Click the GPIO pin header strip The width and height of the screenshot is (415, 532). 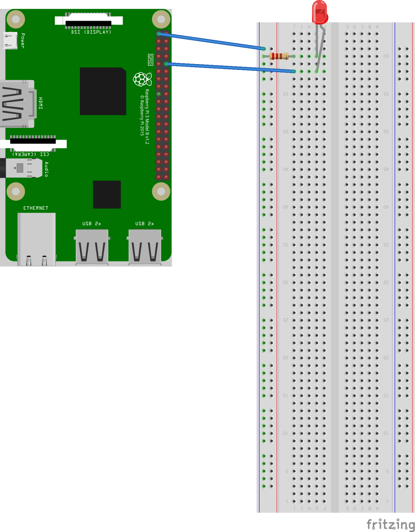162,105
